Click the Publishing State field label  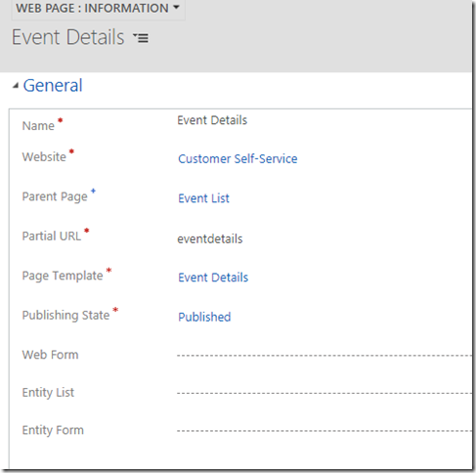(x=65, y=316)
